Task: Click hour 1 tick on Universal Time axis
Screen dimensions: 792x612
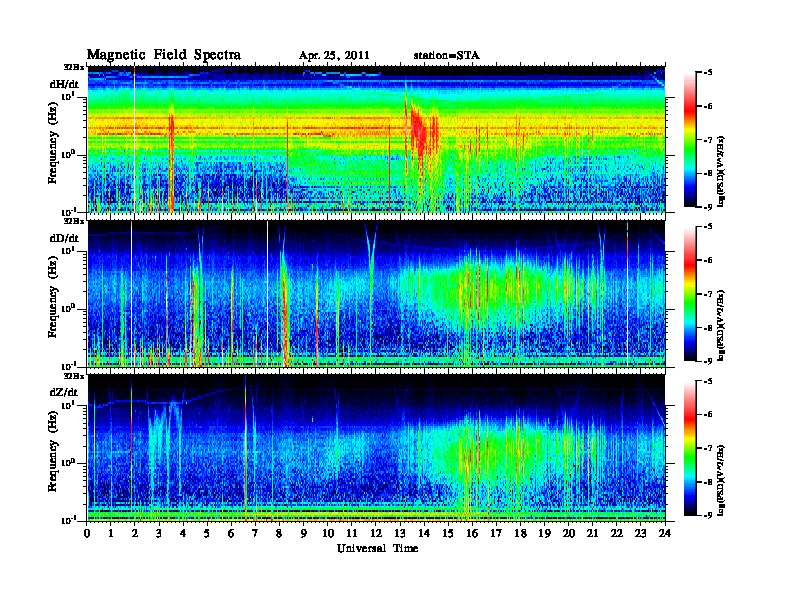Action: (x=111, y=533)
